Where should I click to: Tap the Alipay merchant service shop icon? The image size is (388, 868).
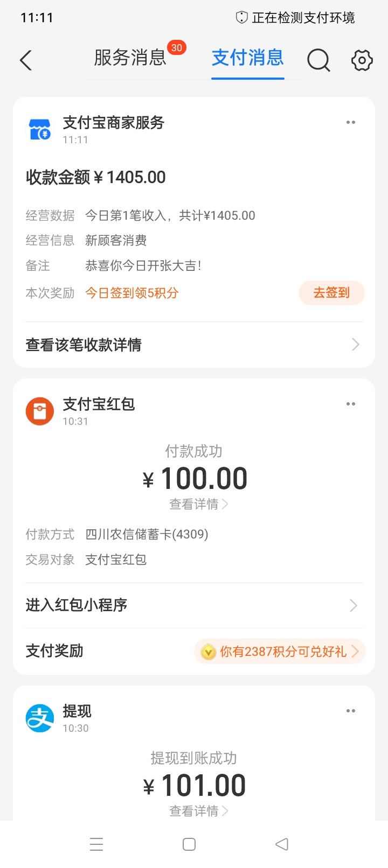(40, 130)
